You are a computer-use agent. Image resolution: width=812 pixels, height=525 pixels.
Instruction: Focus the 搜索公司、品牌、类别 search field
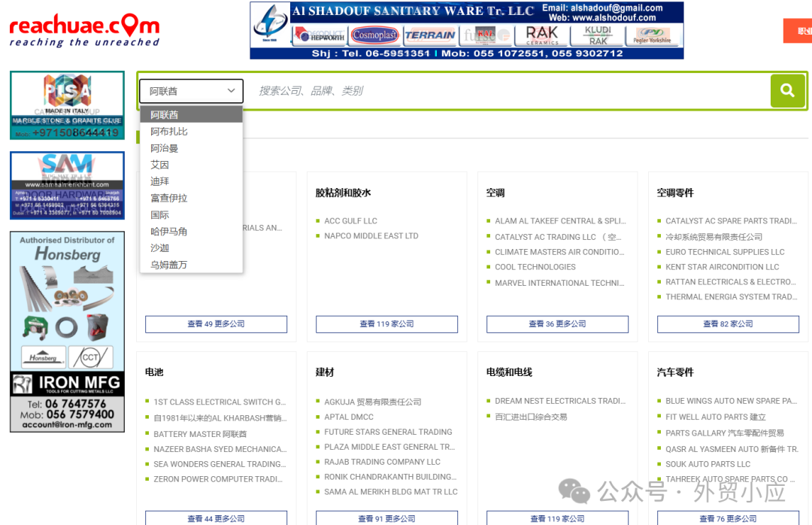507,91
